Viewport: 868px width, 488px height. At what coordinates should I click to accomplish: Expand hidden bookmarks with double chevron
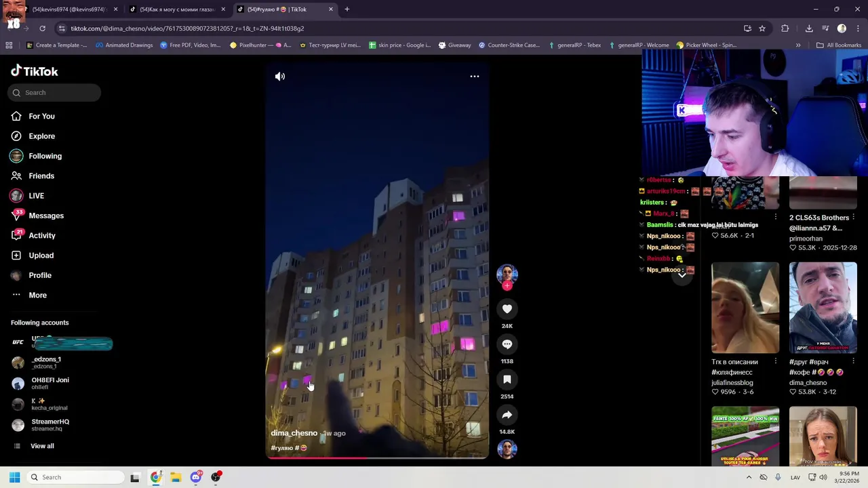coord(798,45)
